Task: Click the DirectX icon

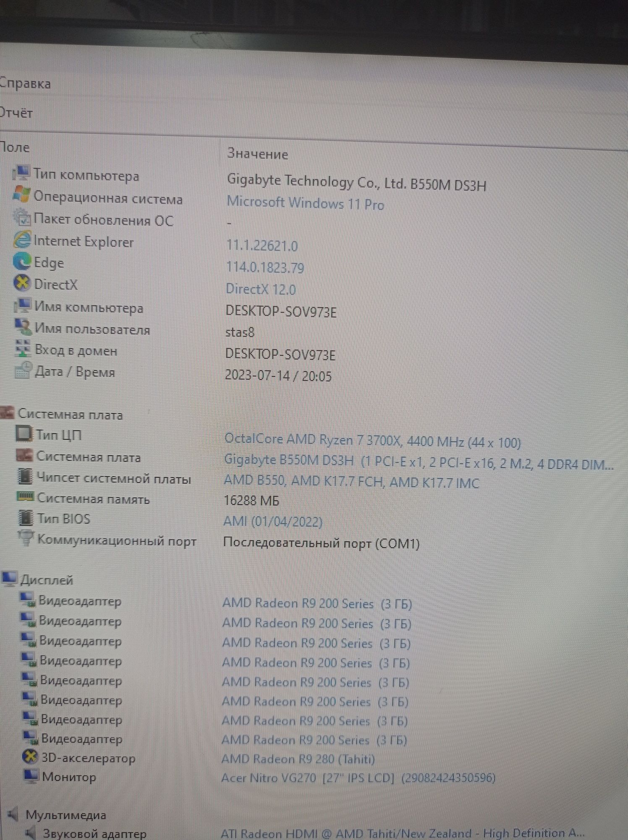Action: (22, 283)
